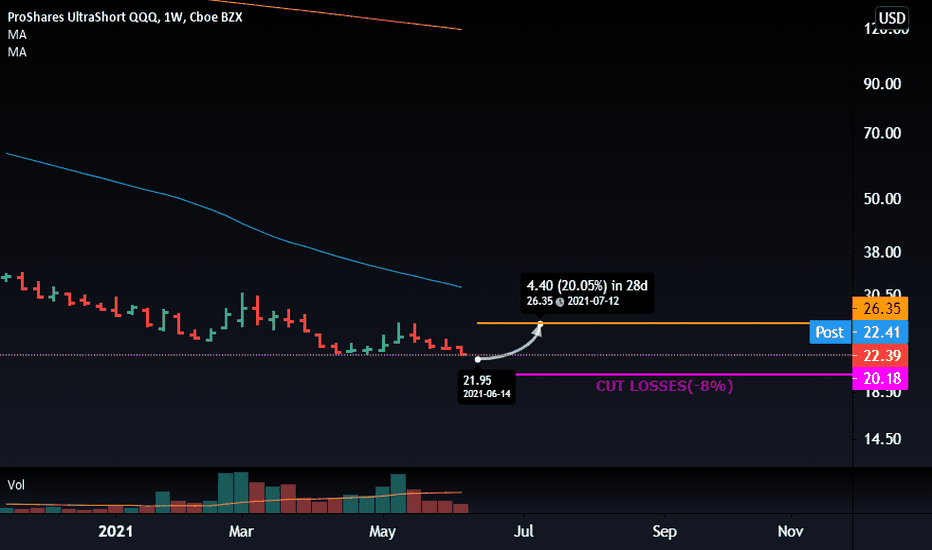
Task: Select the orange moving average line at top
Action: tap(336, 14)
